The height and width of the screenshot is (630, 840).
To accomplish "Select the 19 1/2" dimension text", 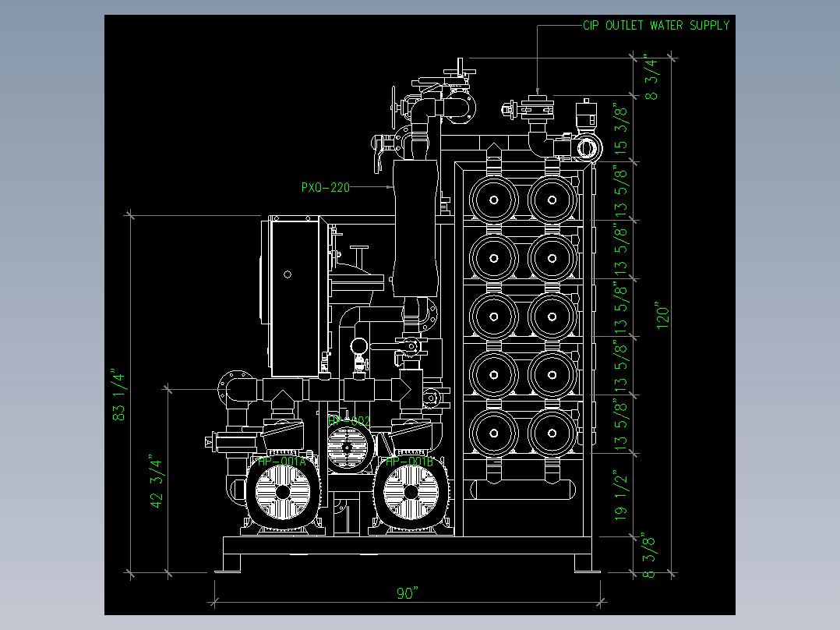I will [620, 496].
